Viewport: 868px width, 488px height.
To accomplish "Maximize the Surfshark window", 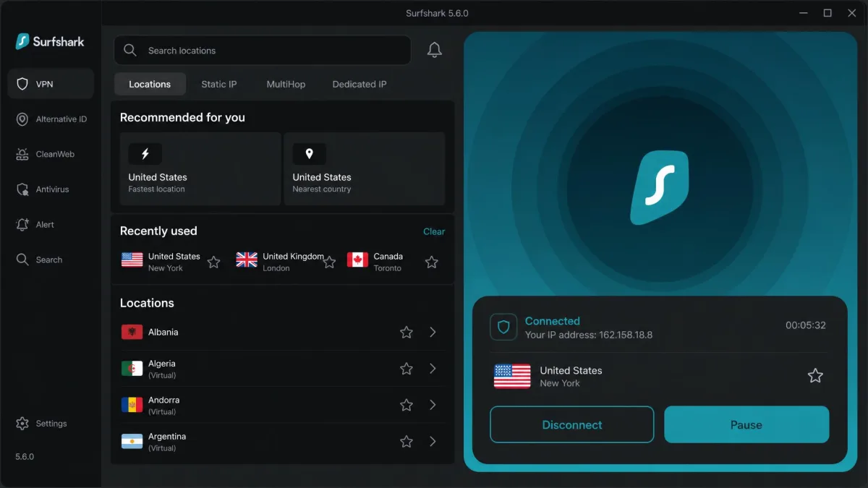I will (x=827, y=13).
